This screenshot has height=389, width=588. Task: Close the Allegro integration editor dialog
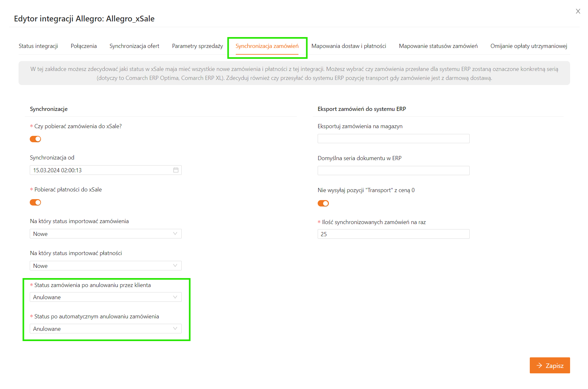pyautogui.click(x=578, y=12)
